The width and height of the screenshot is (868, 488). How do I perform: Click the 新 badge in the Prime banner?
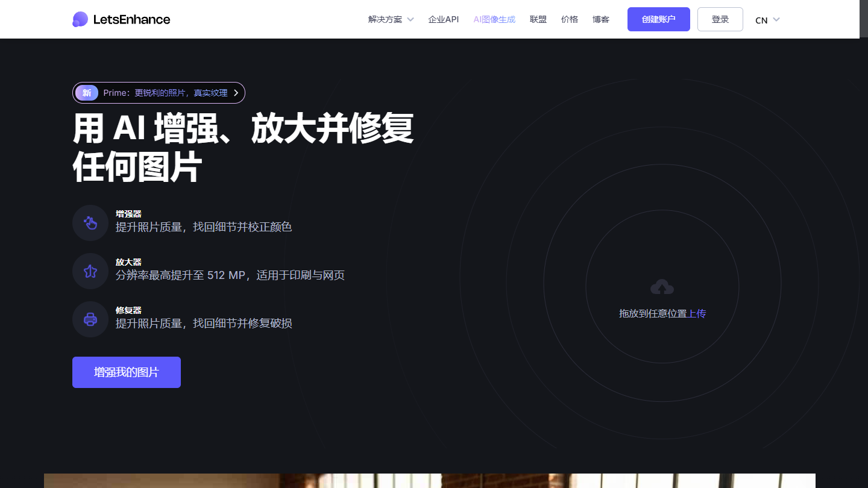[x=87, y=93]
